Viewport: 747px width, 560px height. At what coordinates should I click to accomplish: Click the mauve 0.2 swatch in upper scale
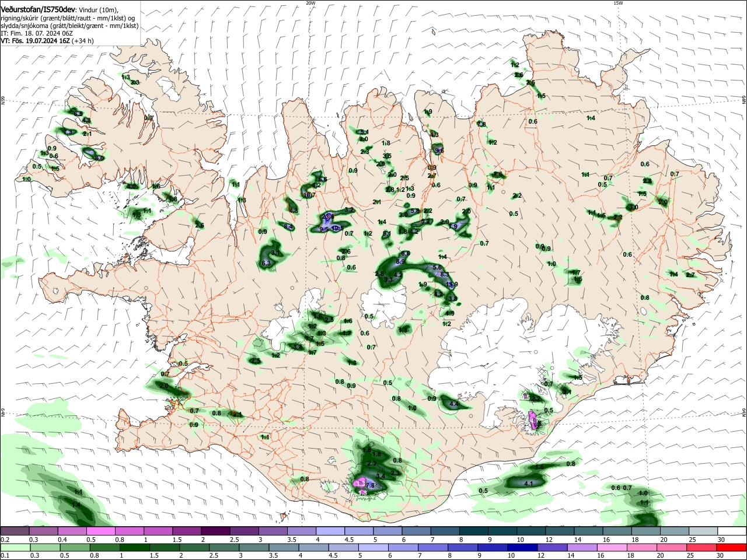coord(15,531)
